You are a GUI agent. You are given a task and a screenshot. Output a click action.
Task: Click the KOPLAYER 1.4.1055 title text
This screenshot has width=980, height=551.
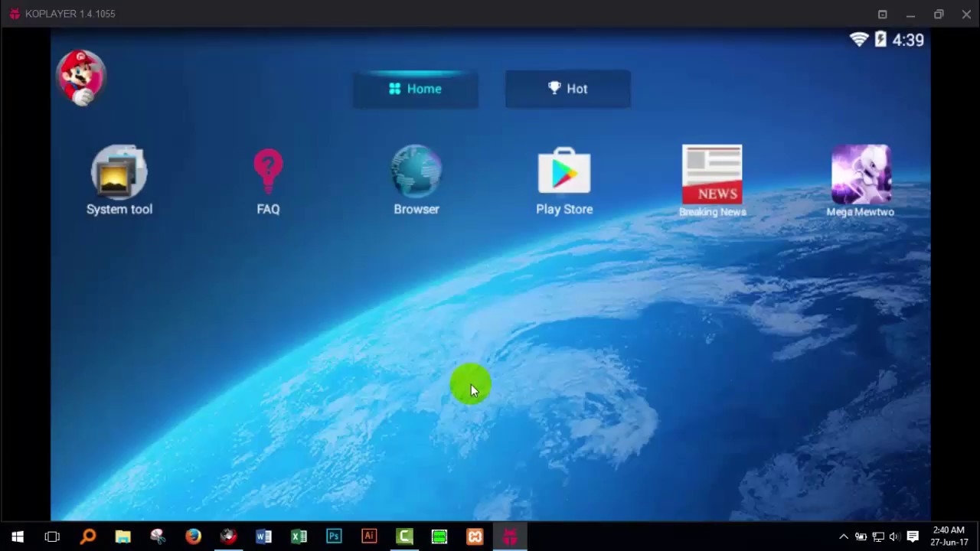[x=70, y=14]
